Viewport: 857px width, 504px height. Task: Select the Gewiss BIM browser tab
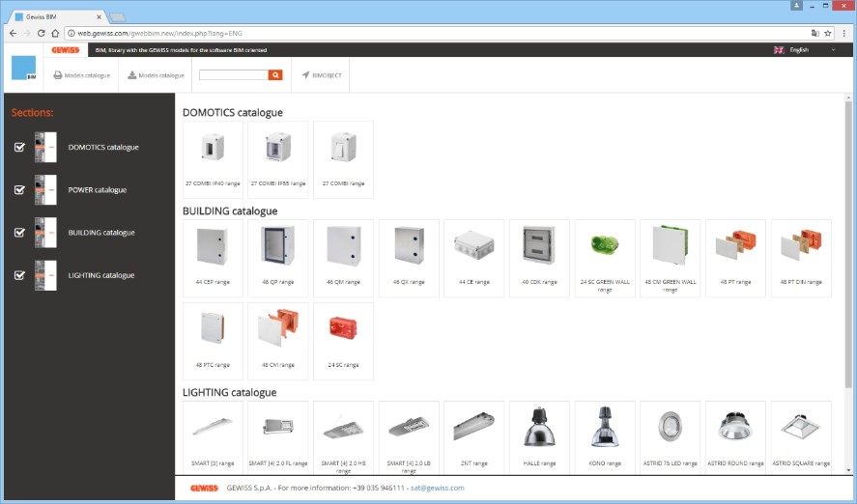[x=57, y=17]
